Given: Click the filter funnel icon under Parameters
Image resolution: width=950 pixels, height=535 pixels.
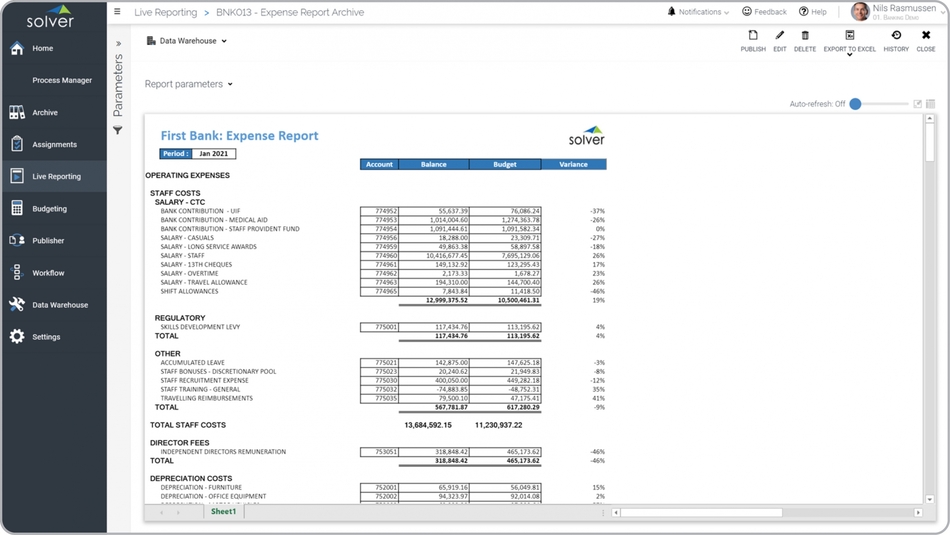Looking at the screenshot, I should coord(118,131).
